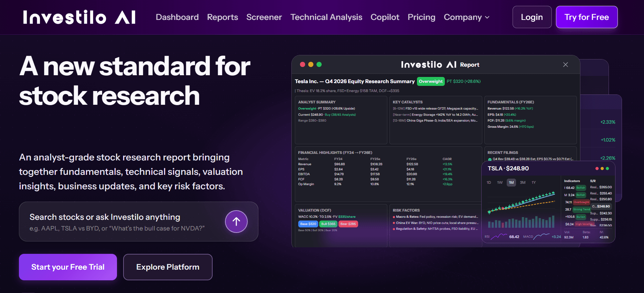644x293 pixels.
Task: Submit the search with the up-arrow button
Action: [x=236, y=222]
